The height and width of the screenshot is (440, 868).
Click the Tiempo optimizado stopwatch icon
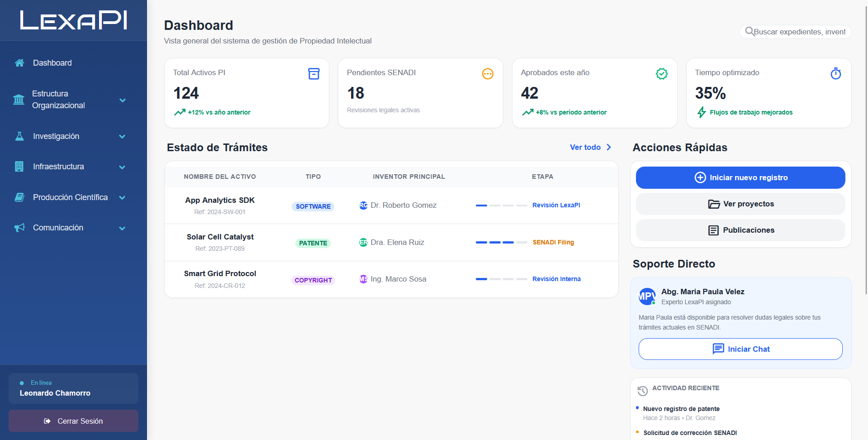coord(835,73)
